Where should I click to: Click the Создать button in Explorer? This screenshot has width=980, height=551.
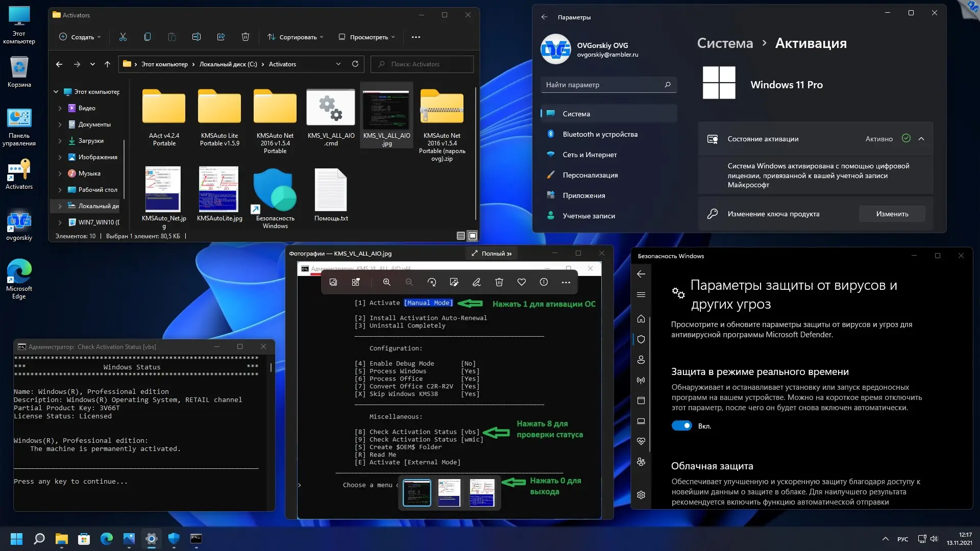[x=80, y=37]
